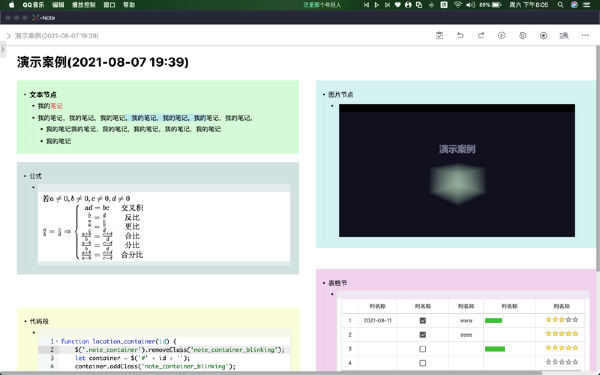600x375 pixels.
Task: Uncheck the checkbox in table row 1
Action: [422, 320]
